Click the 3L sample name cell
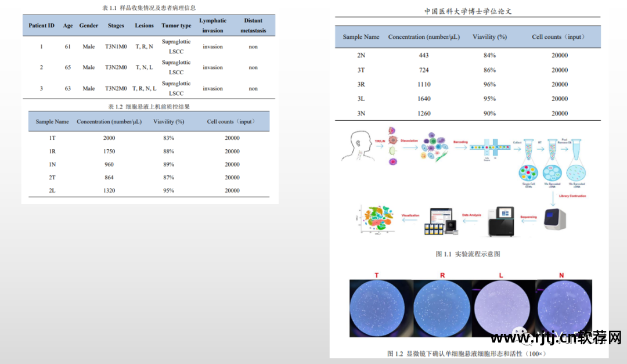Screen dimensions: 627x364 [x=361, y=99]
